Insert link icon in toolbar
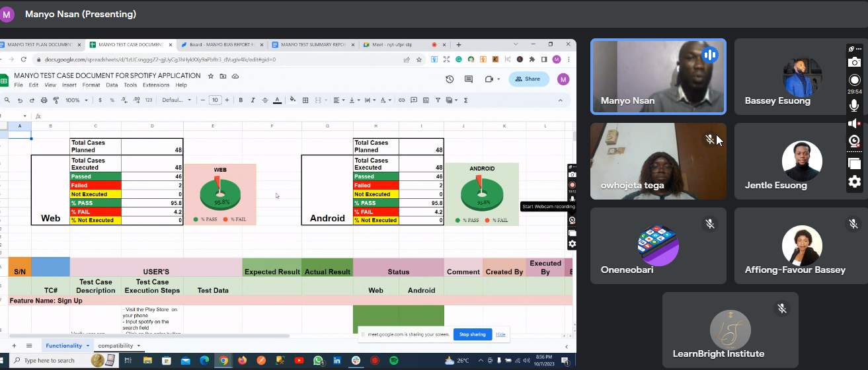This screenshot has width=868, height=370. point(401,100)
